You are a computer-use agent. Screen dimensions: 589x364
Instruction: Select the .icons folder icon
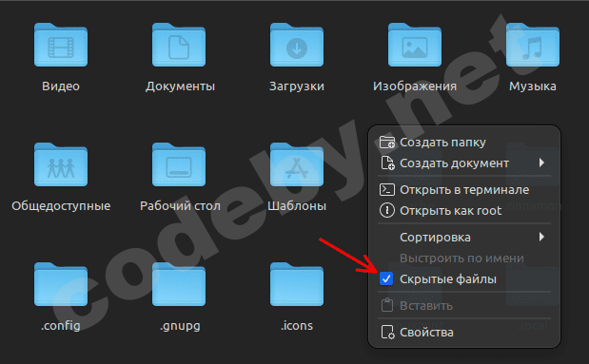click(x=297, y=284)
